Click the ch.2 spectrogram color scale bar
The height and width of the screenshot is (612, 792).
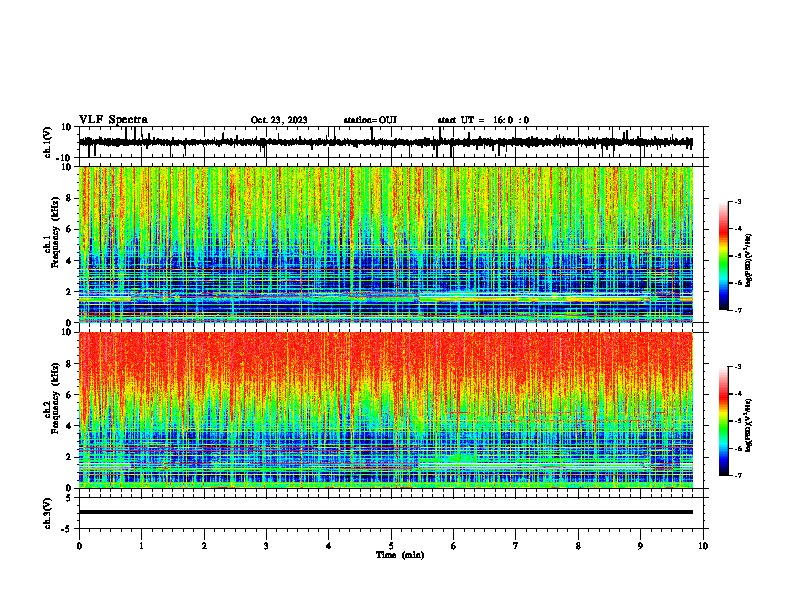723,421
